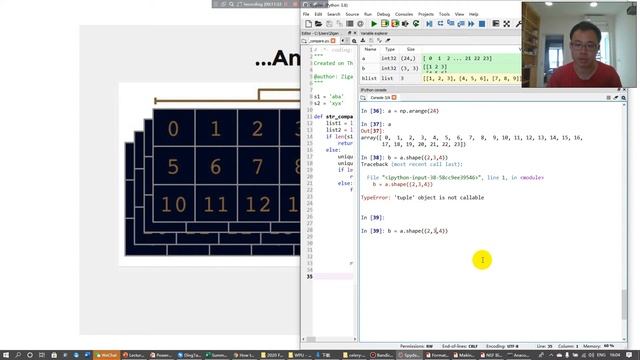The width and height of the screenshot is (640, 360).
Task: Open a file with the folder icon
Action: coord(319,24)
